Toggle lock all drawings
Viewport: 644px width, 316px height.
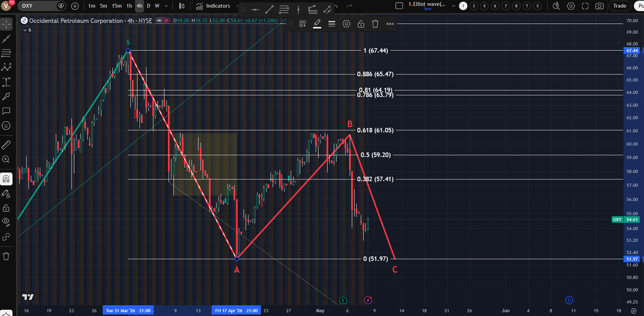[x=6, y=208]
